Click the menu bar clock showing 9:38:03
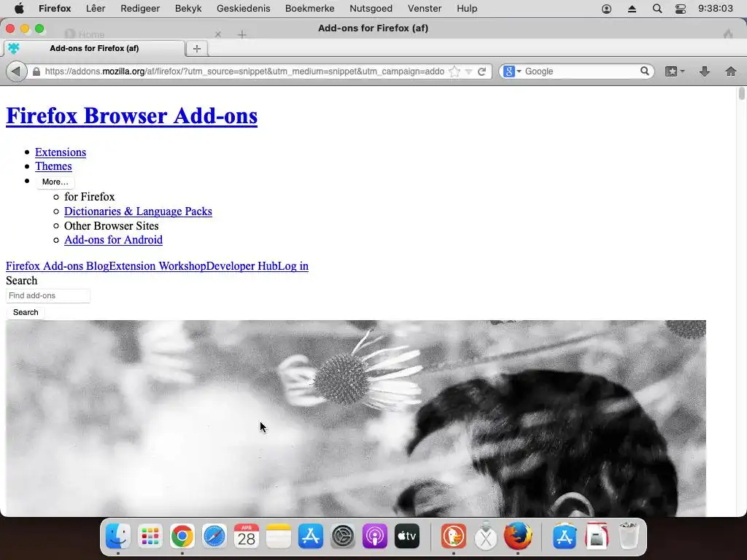The image size is (747, 560). (715, 9)
